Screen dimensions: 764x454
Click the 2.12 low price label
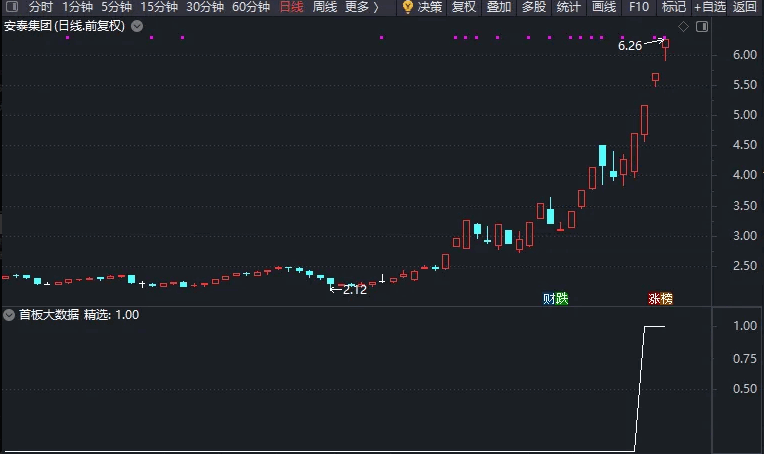pos(355,290)
